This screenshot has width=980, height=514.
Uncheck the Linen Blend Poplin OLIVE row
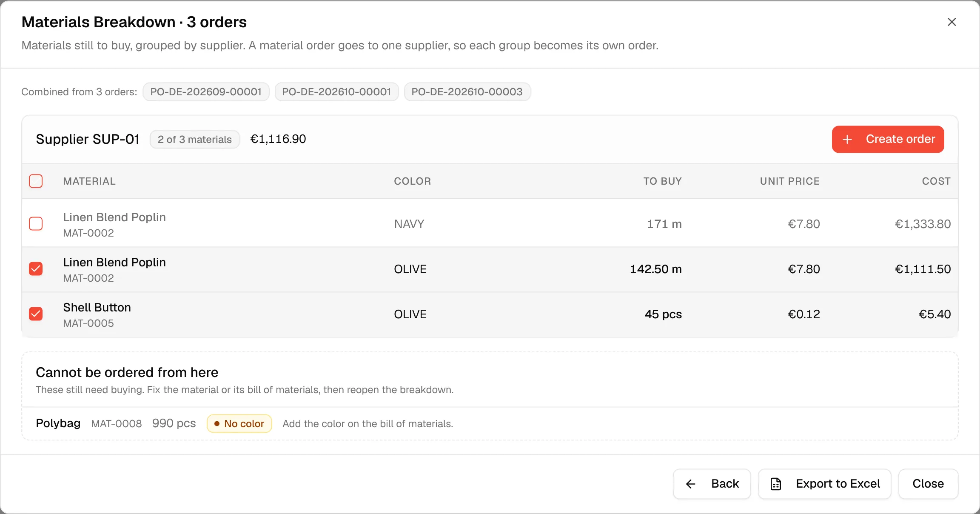click(36, 269)
